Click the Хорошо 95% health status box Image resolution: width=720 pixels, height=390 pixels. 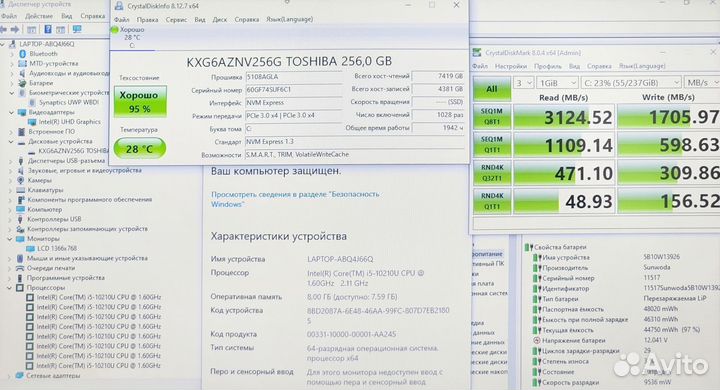[x=140, y=102]
